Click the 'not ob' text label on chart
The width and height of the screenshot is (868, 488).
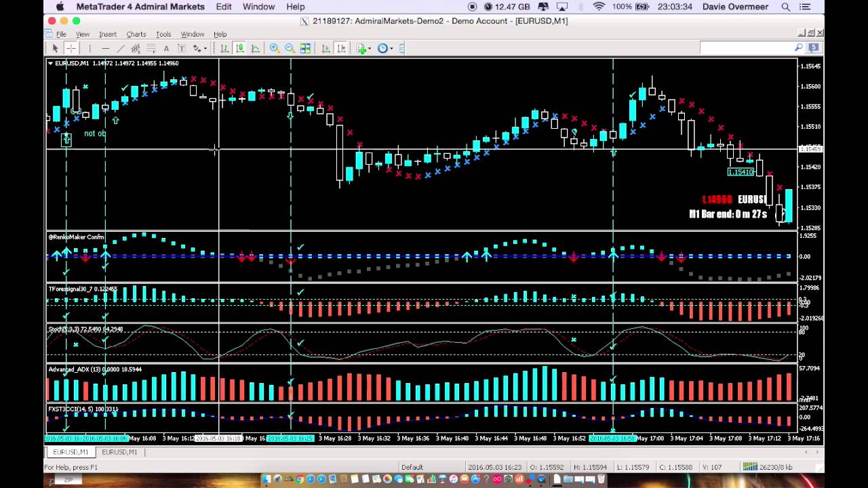(x=95, y=134)
